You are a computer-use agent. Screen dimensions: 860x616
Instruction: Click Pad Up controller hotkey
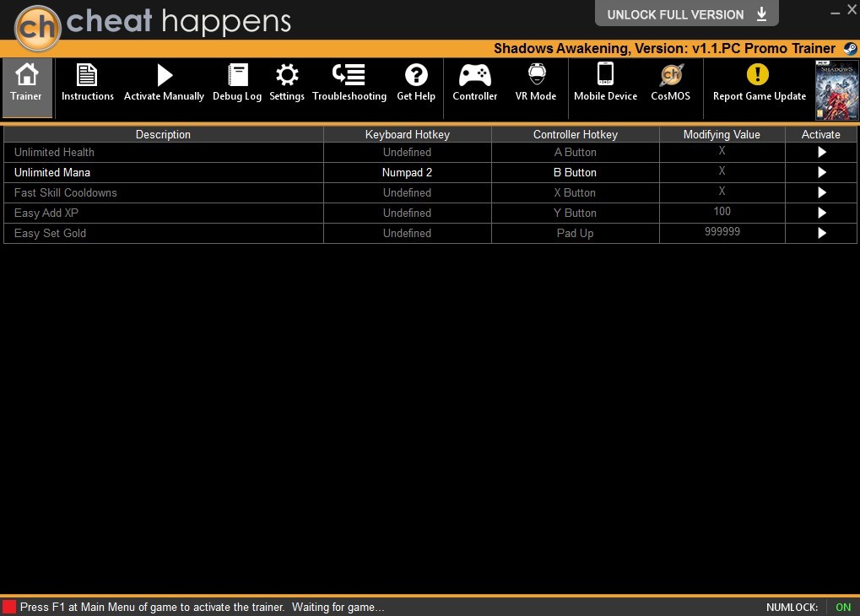(575, 234)
